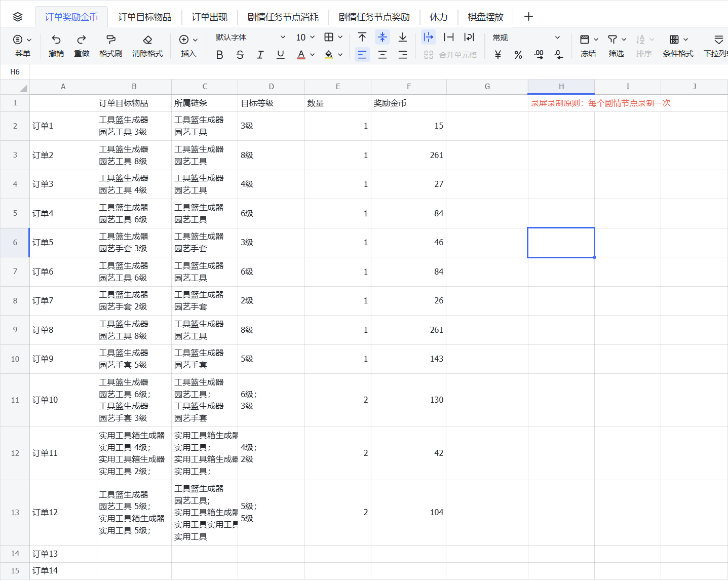
Task: Click the undo 撤销 icon
Action: coord(56,40)
